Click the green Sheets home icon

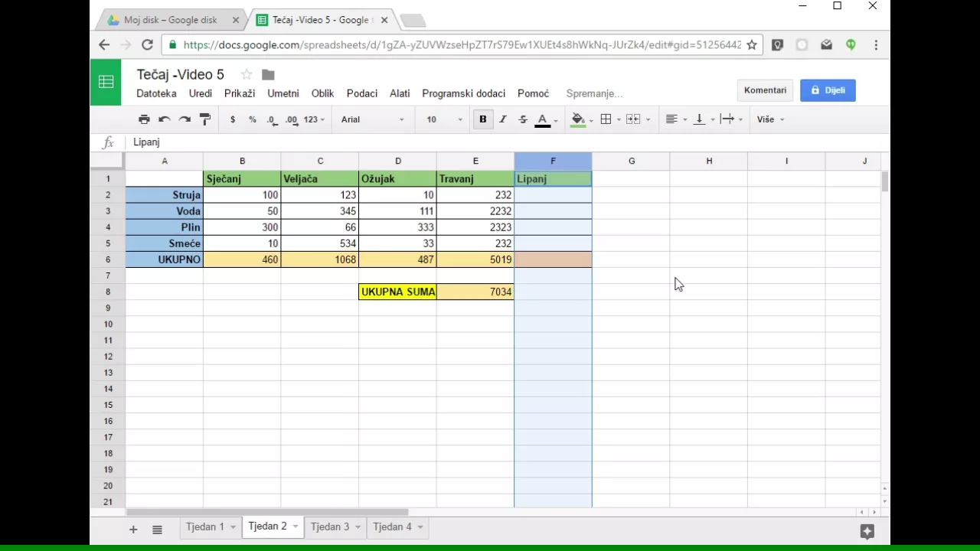(106, 81)
